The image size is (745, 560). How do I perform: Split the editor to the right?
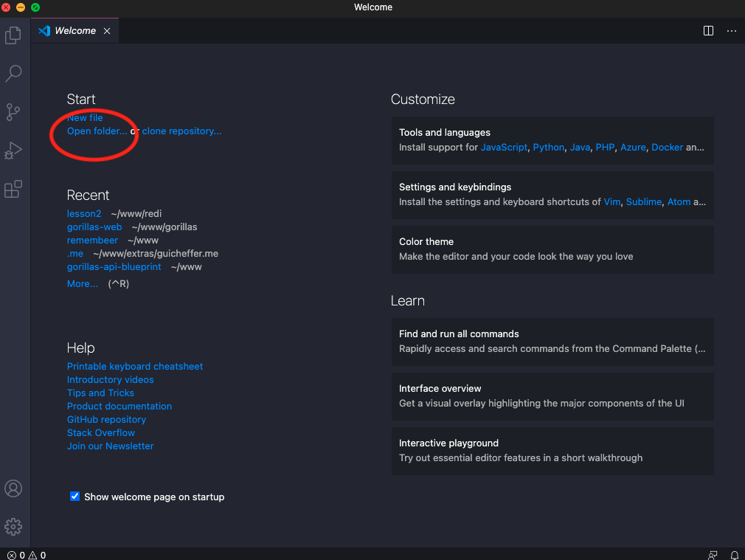coord(708,31)
